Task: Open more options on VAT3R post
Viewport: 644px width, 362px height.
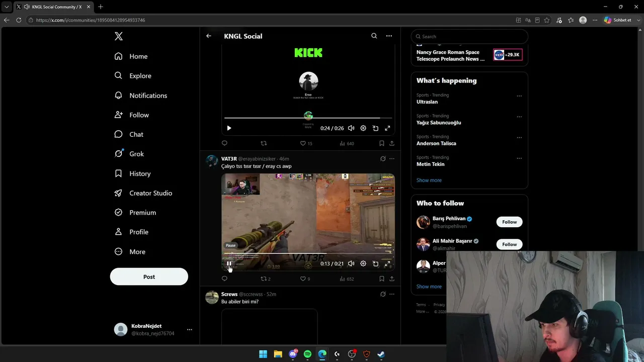Action: coord(392,159)
